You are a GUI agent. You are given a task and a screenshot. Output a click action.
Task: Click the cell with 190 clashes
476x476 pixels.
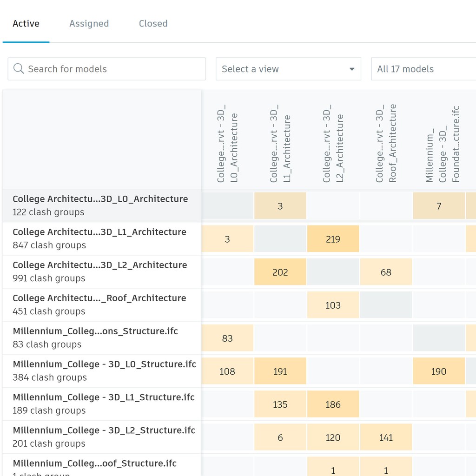pos(439,371)
